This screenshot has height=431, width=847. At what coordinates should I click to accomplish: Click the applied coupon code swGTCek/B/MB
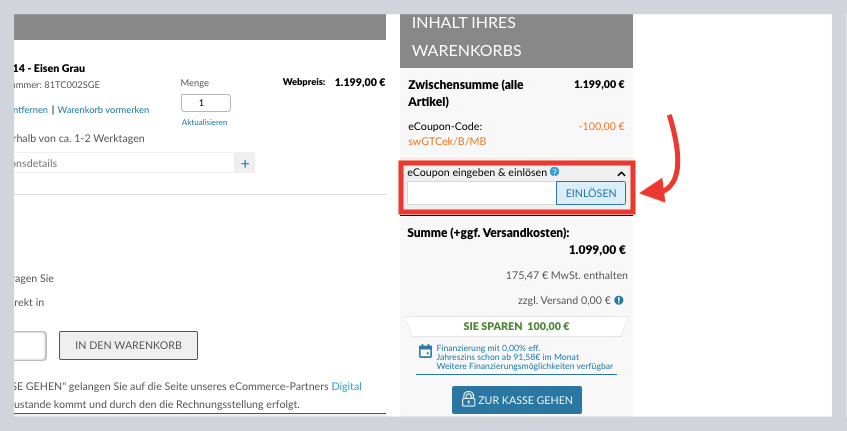point(446,142)
